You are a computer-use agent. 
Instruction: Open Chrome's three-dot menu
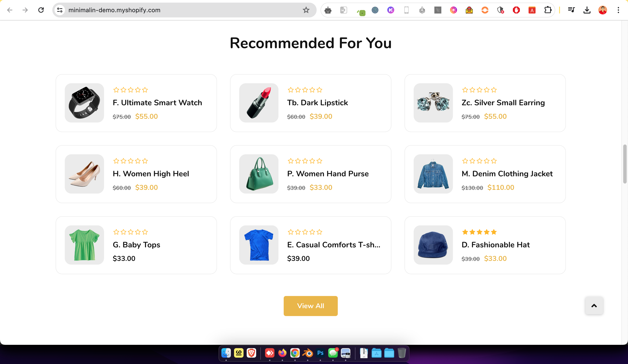click(618, 10)
